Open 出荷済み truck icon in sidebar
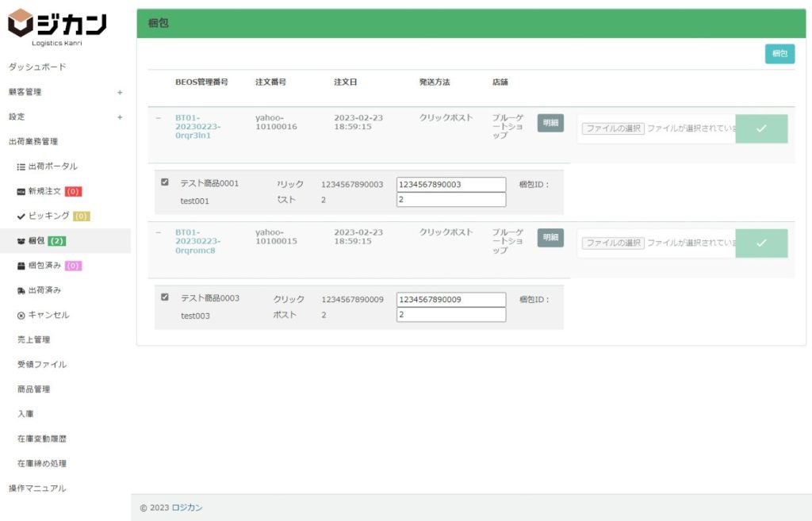Image resolution: width=812 pixels, height=521 pixels. 21,290
